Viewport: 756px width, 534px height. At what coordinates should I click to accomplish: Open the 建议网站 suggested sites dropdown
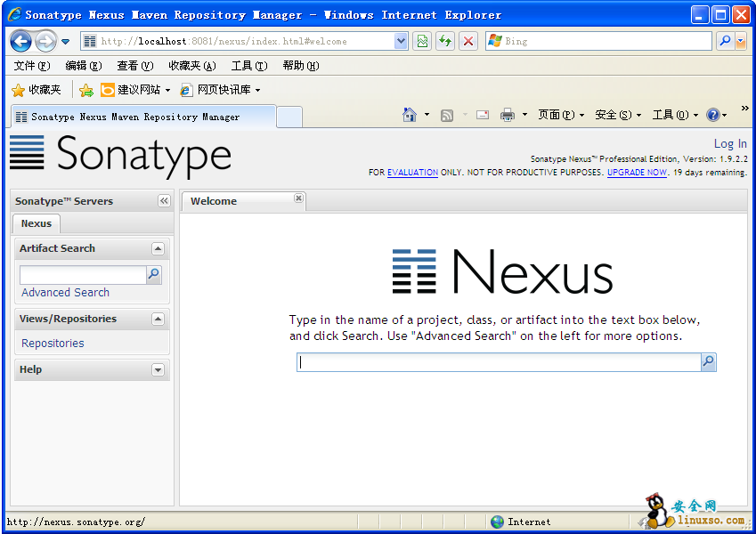(135, 90)
